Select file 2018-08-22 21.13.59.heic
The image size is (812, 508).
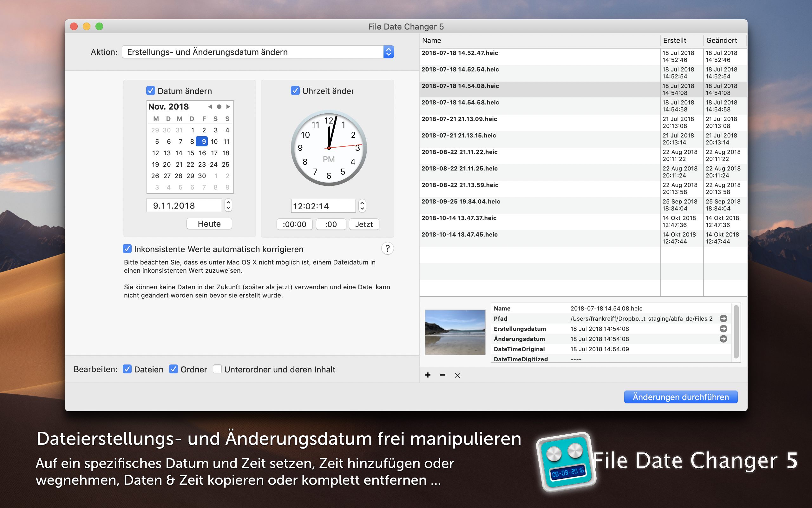583,188
